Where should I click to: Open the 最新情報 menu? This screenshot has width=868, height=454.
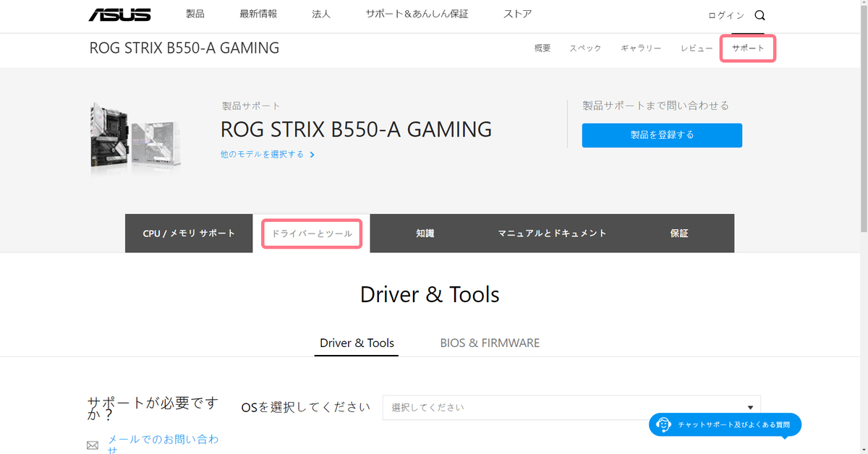258,14
